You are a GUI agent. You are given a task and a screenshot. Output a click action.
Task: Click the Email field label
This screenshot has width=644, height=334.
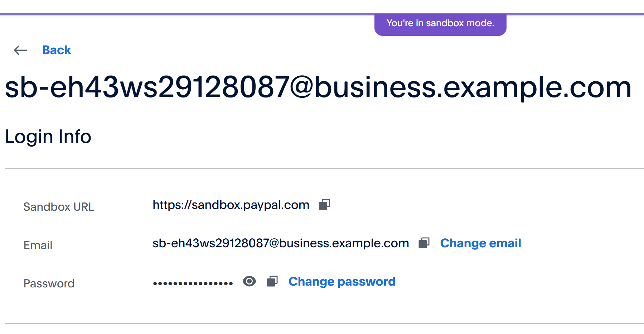pyautogui.click(x=38, y=245)
